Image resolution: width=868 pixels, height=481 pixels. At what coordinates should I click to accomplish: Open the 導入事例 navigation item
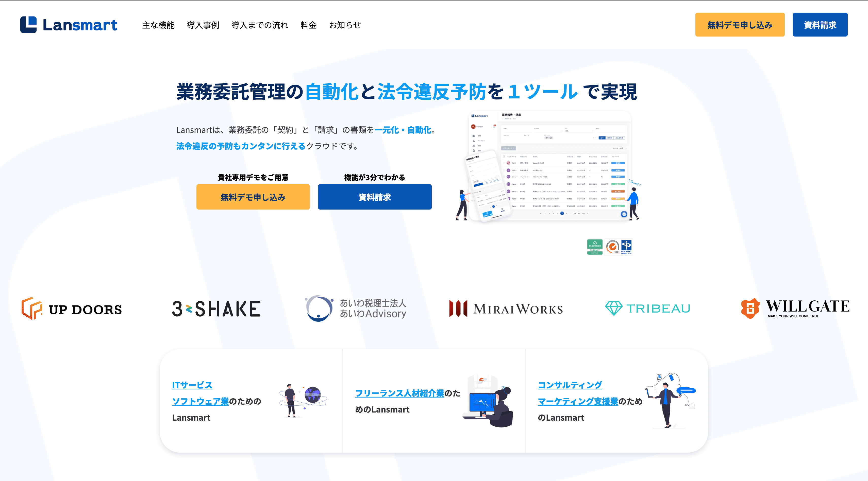tap(203, 25)
